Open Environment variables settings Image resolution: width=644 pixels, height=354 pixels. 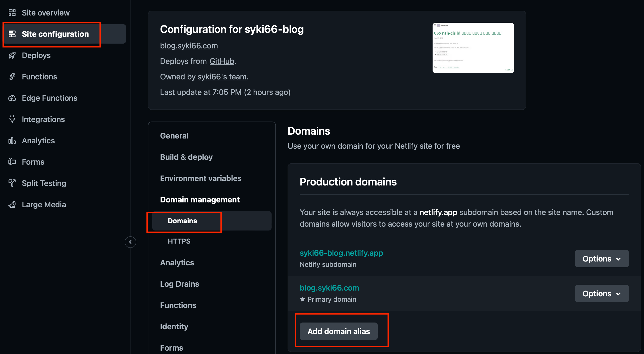(201, 178)
